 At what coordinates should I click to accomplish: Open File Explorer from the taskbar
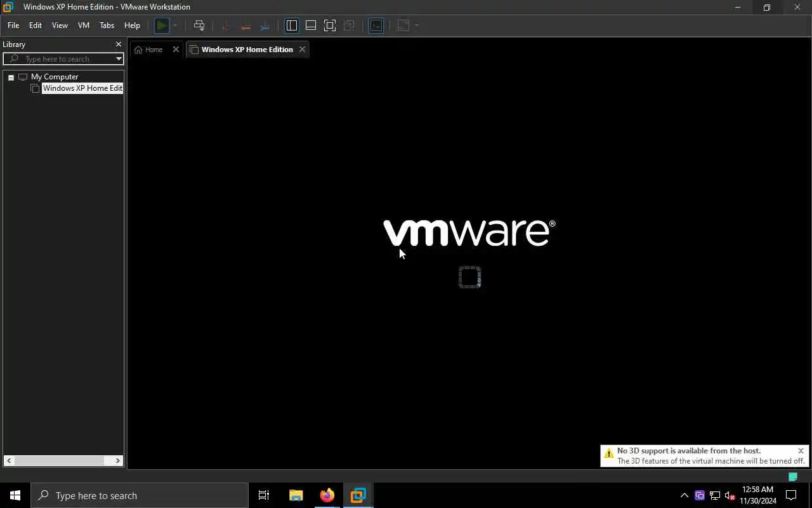tap(296, 495)
